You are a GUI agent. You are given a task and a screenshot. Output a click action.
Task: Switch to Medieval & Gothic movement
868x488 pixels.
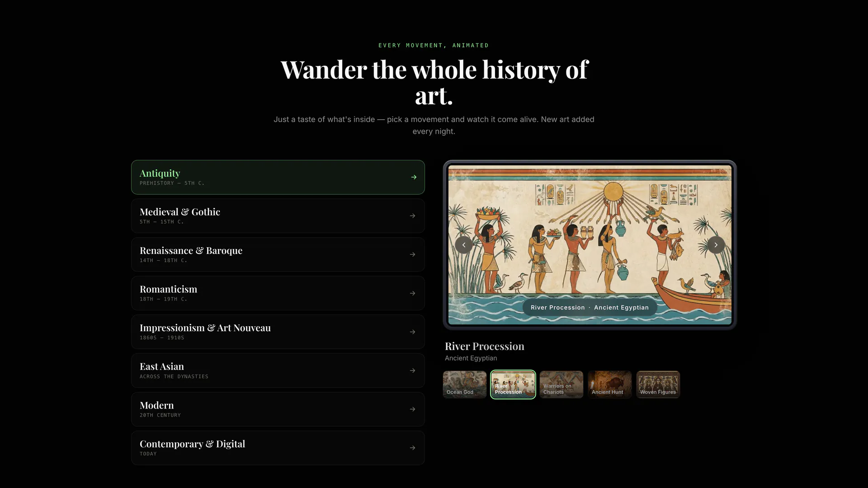click(278, 216)
